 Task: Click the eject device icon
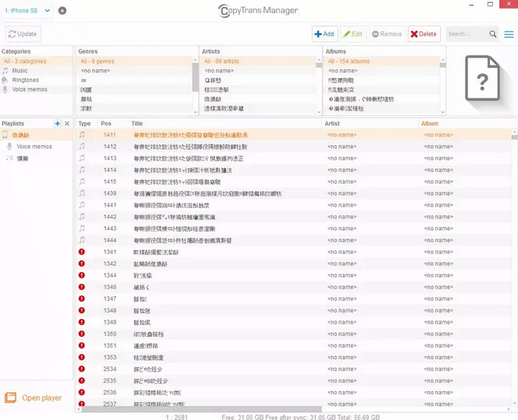[x=62, y=11]
